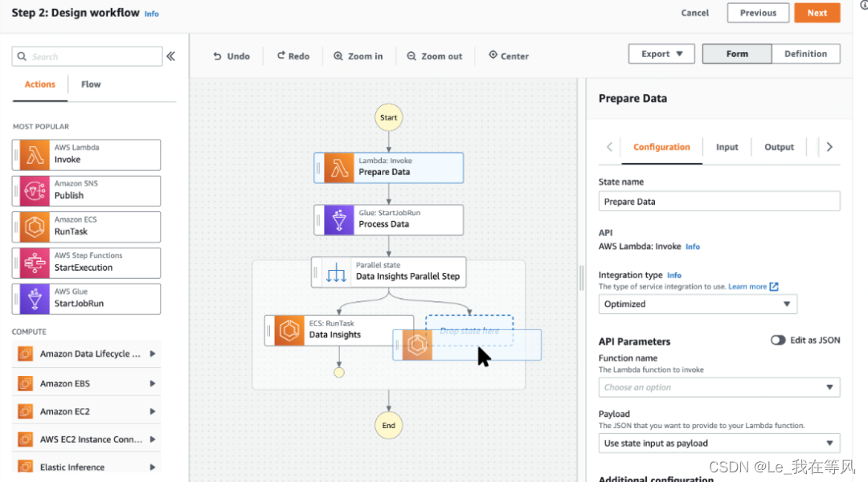Click the search magnifier icon

pos(22,56)
